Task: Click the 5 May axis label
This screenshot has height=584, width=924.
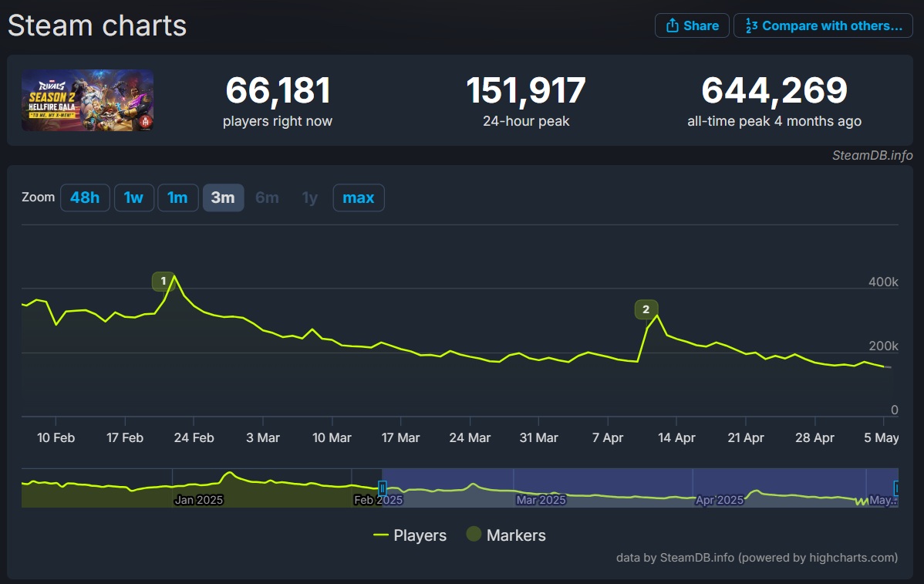Action: pos(881,438)
